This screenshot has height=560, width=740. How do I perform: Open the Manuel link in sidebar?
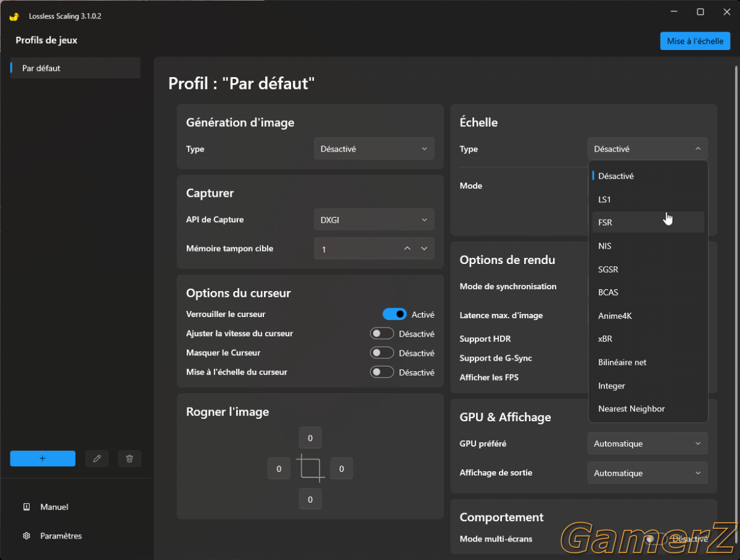tap(54, 507)
